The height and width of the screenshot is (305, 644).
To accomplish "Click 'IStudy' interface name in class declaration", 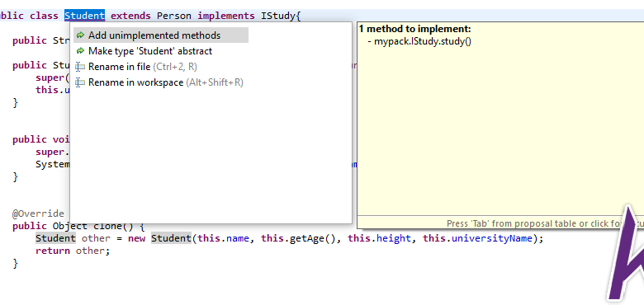I will click(278, 16).
